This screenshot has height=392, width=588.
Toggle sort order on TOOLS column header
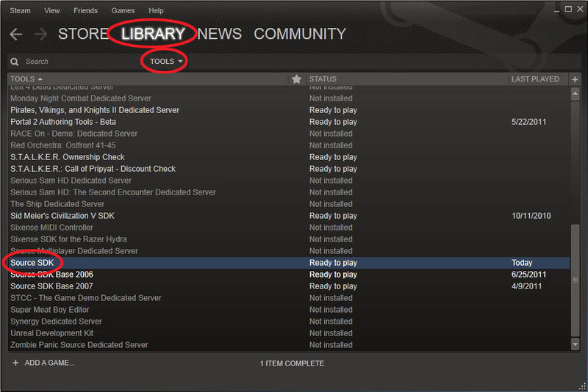pos(26,79)
